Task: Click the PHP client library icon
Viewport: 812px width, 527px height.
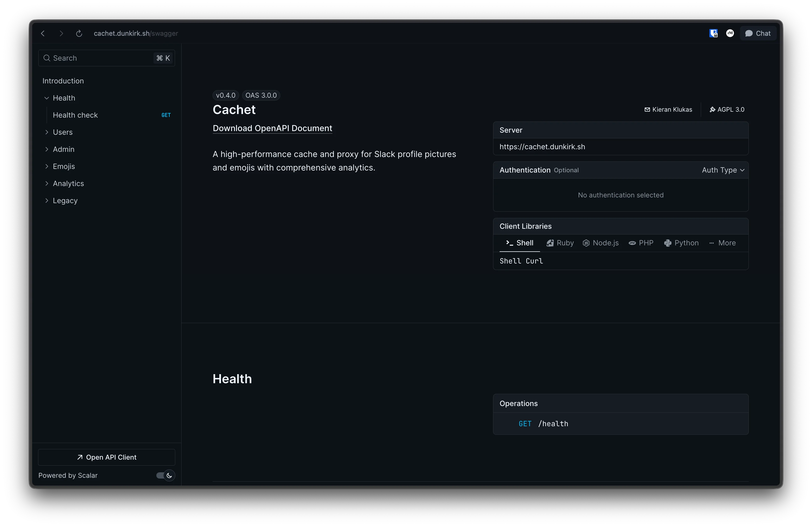Action: pos(632,243)
